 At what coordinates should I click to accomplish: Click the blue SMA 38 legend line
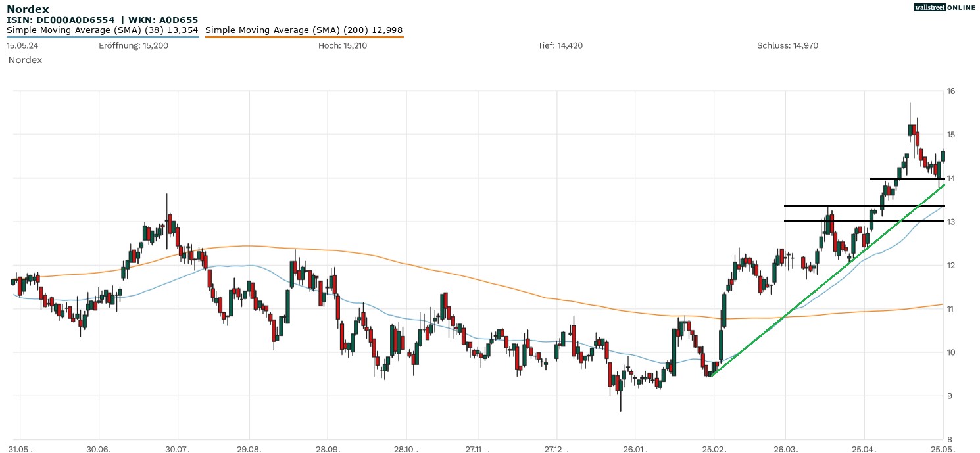(103, 37)
